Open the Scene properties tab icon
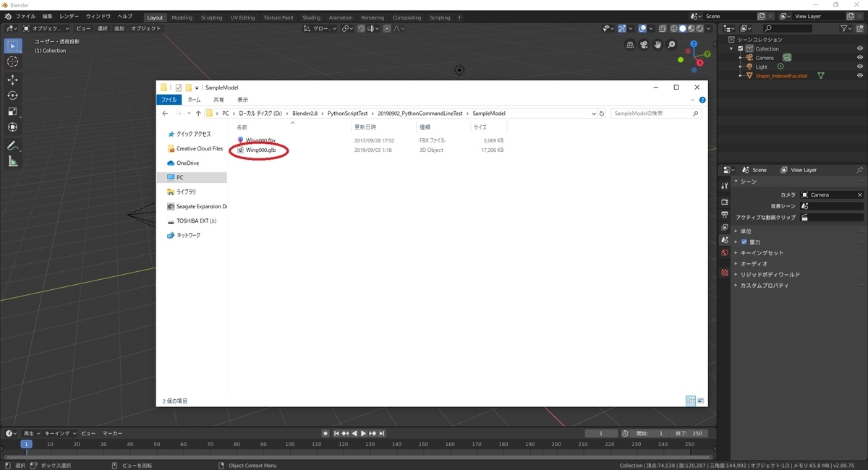Screen dimensions: 868x470 click(x=725, y=239)
